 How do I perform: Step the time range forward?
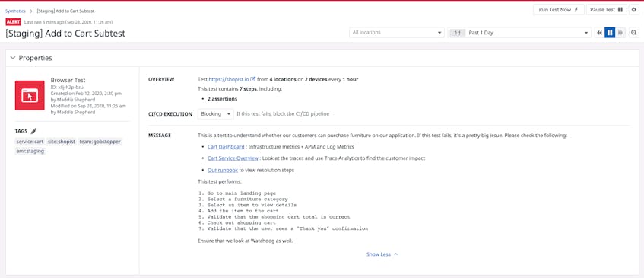coord(620,33)
